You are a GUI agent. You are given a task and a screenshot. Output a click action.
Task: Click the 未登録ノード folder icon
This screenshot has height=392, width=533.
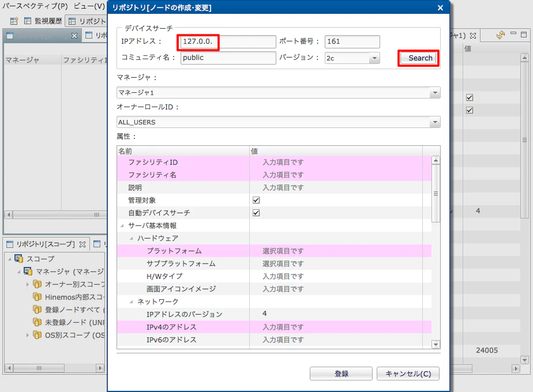pos(37,322)
